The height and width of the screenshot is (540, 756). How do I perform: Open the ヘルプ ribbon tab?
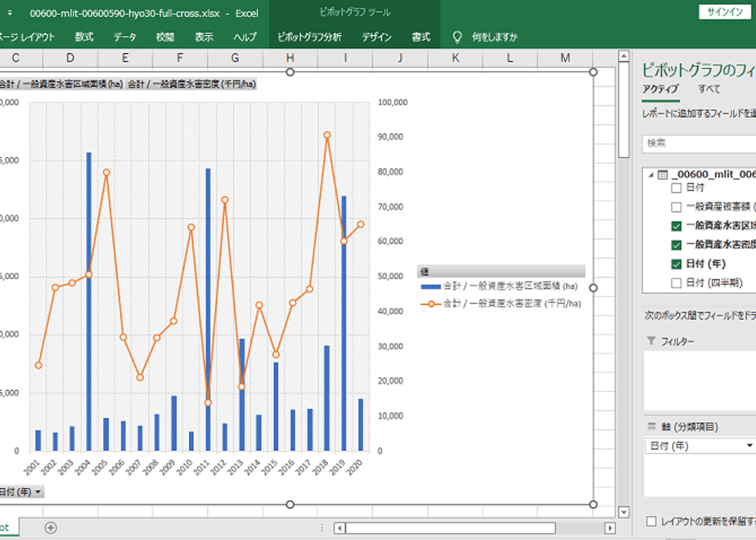(x=245, y=37)
